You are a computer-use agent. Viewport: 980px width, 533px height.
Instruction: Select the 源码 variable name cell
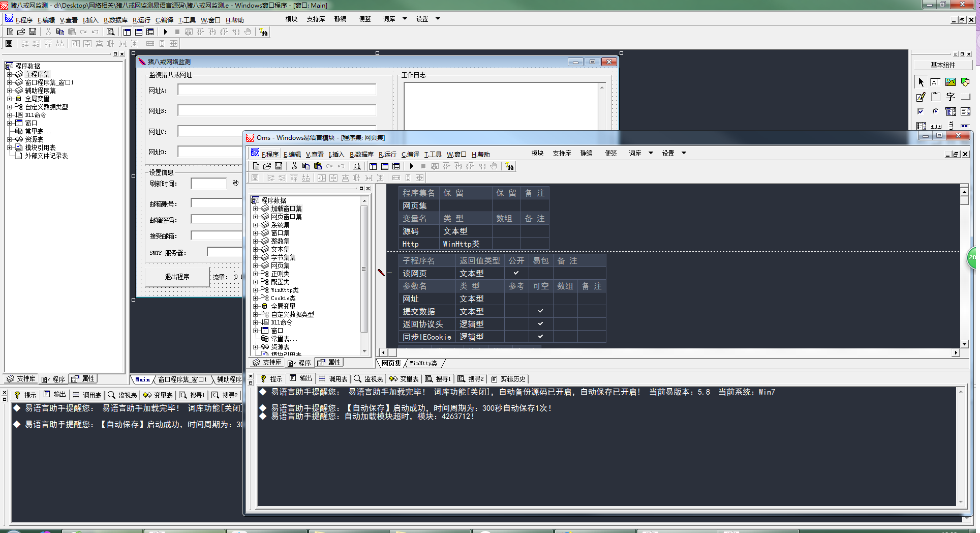tap(419, 231)
